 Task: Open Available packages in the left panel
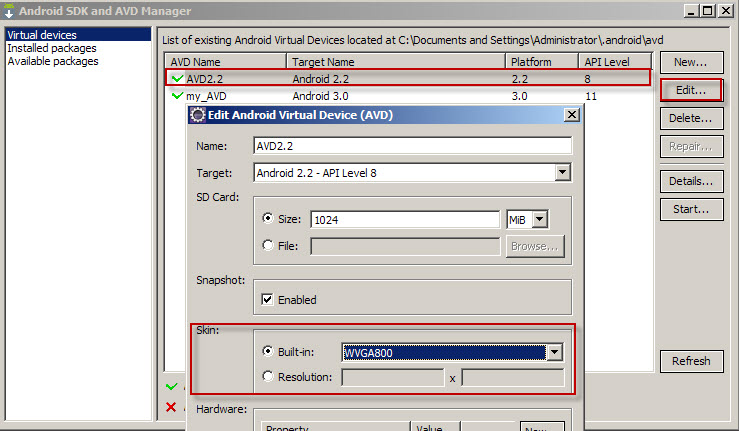(x=53, y=61)
